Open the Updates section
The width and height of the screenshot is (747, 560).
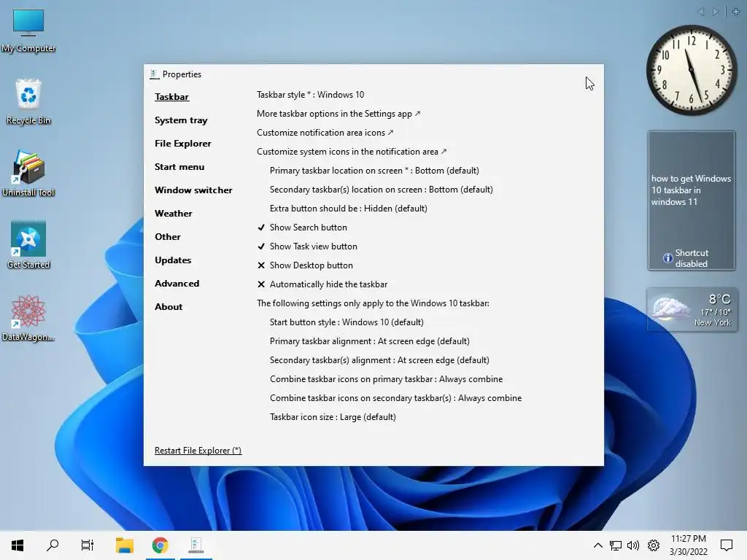tap(173, 260)
